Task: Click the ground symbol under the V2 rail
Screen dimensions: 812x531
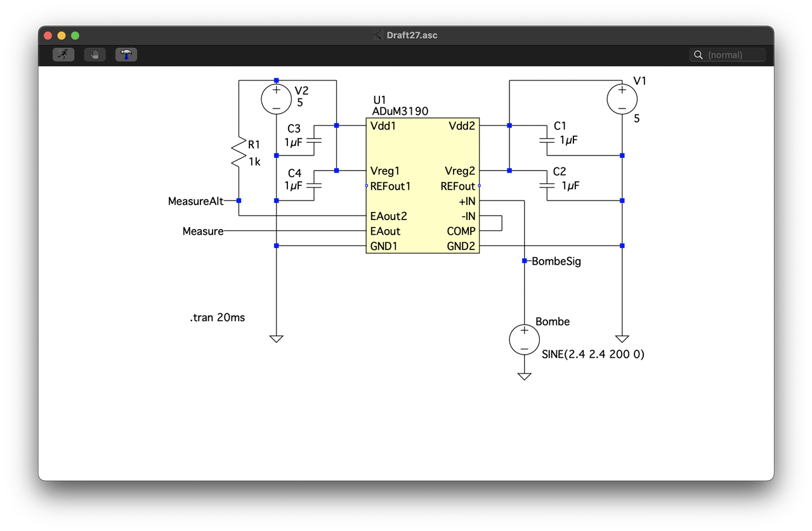Action: 277,339
